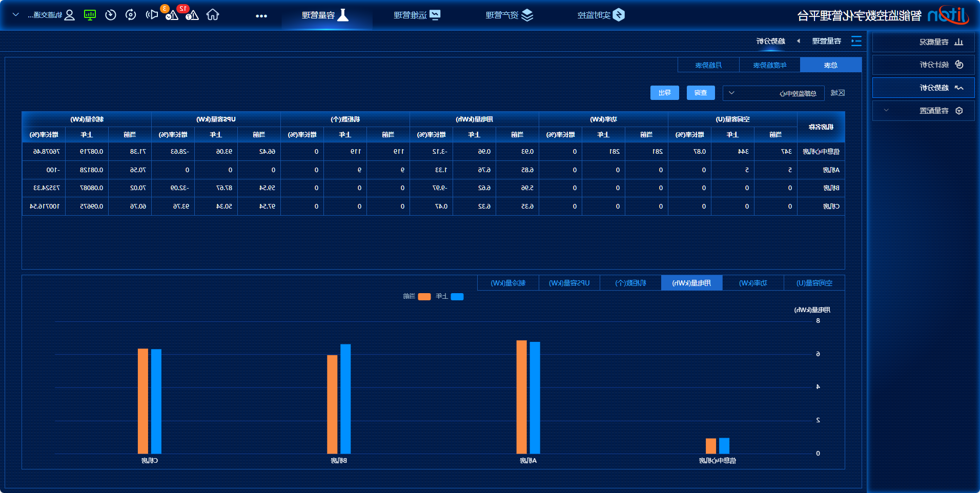Screen dimensions: 980x493
Task: Open the user account dropdown arrow
Action: 16,15
